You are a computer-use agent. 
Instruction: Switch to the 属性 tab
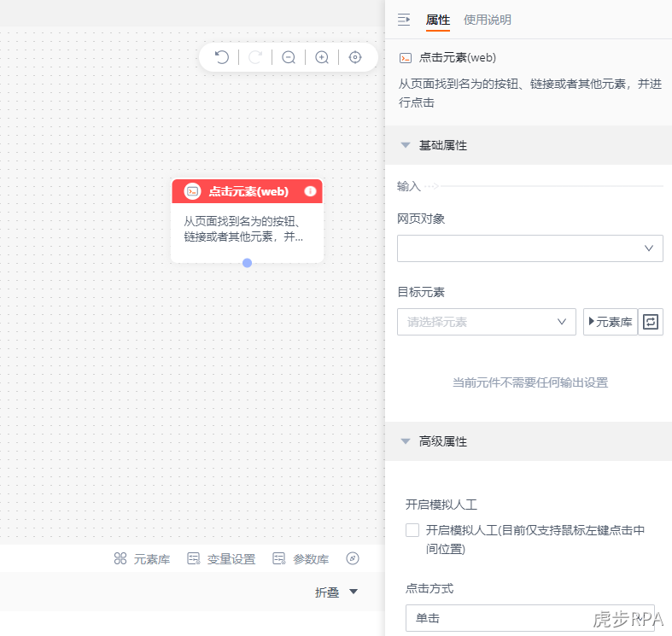(437, 20)
